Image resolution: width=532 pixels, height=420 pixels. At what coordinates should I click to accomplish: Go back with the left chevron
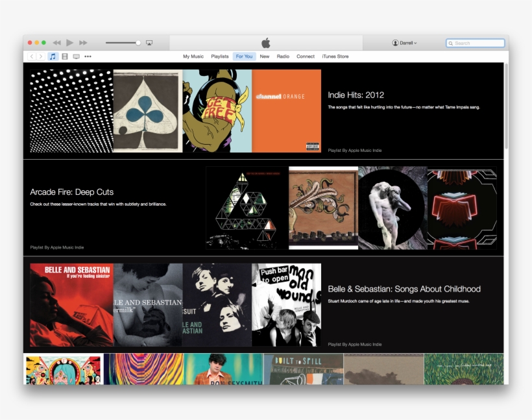click(32, 56)
